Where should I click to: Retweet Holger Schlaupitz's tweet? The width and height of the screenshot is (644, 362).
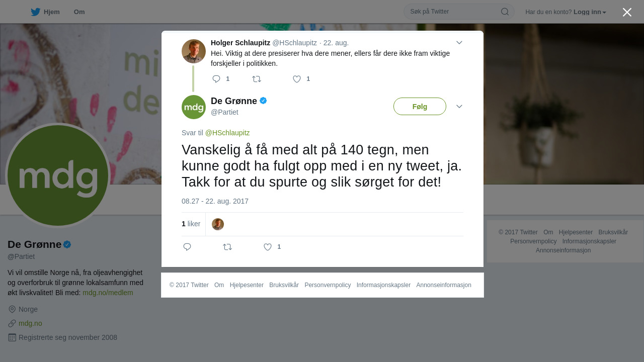(257, 79)
